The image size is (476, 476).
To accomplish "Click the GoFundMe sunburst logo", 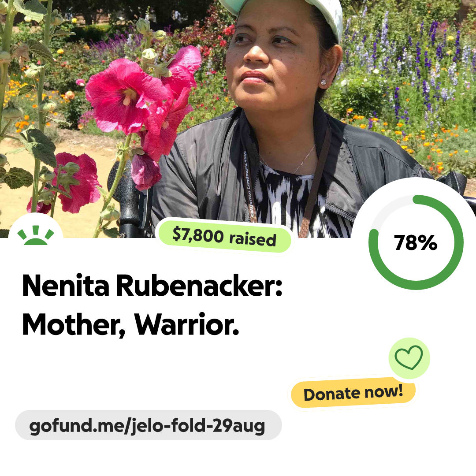I will coord(36,235).
